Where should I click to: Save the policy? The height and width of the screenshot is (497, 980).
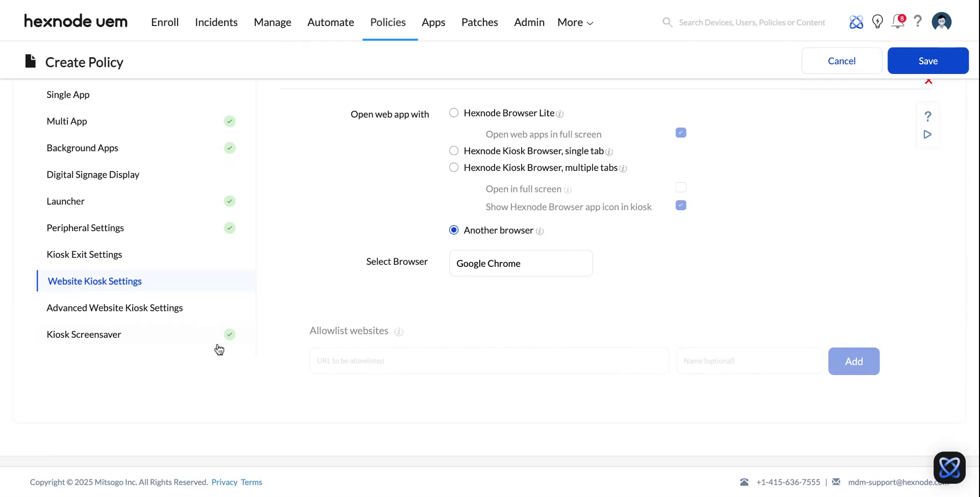pos(928,60)
